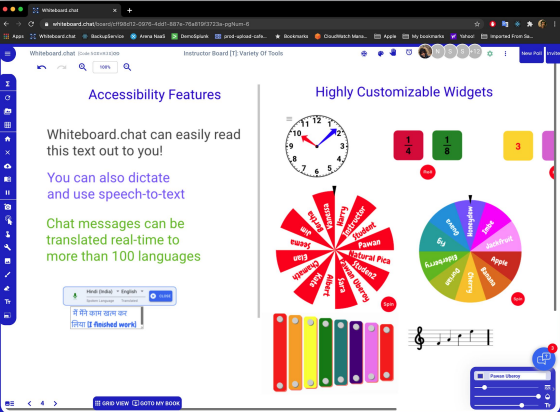Viewport: 560px width, 412px height.
Task: Click the Spin button under the fruit wheel
Action: 518,299
